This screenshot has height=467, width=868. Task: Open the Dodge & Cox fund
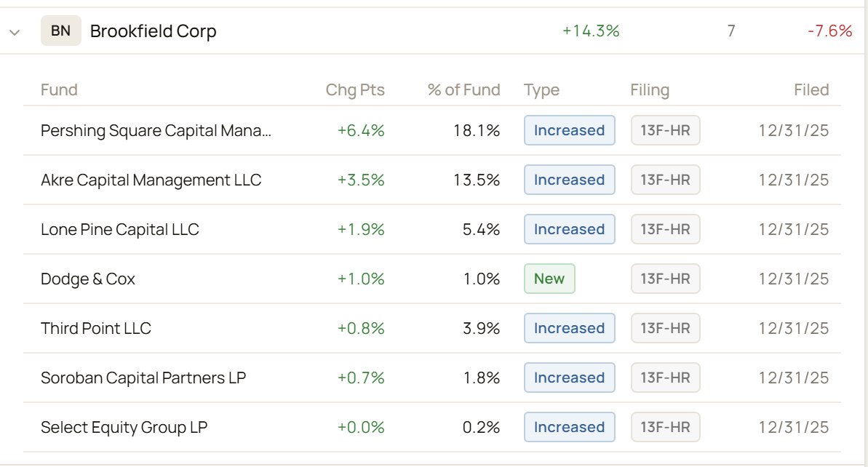(x=88, y=279)
